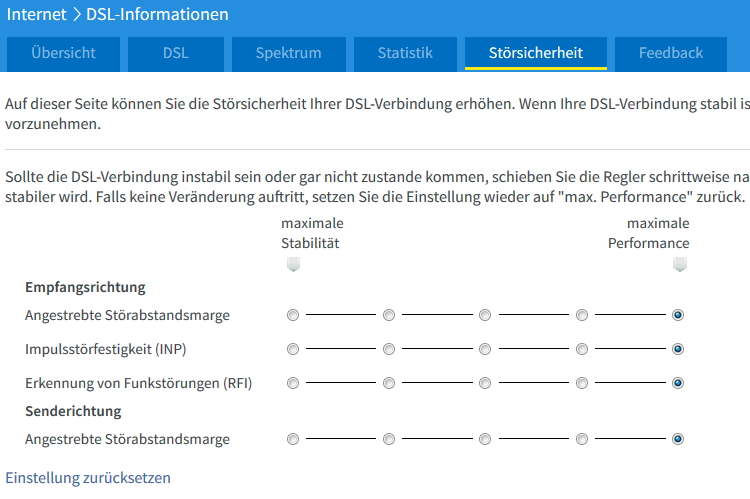Set Impulsstörfestigkeit (INP) to maximum performance
Image resolution: width=750 pixels, height=499 pixels.
678,349
